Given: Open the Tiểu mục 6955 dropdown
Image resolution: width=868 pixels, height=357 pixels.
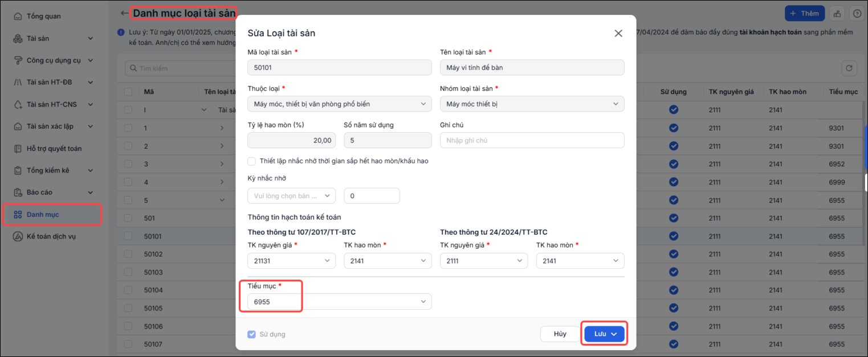Looking at the screenshot, I should (340, 302).
